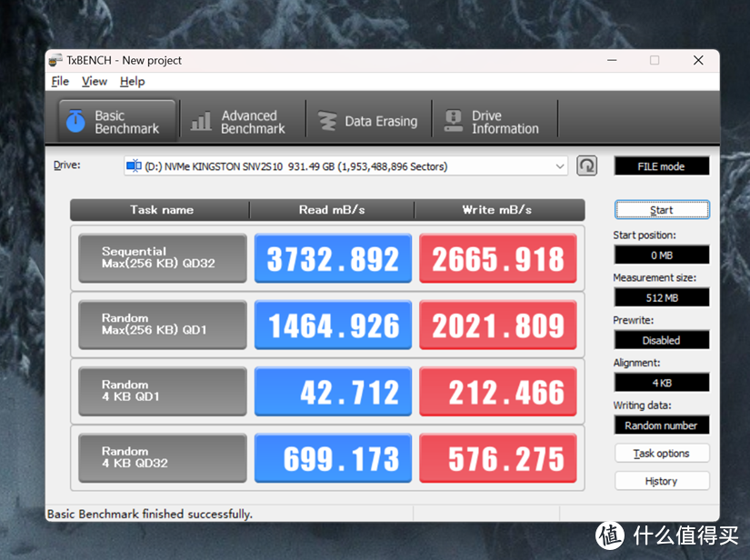The width and height of the screenshot is (750, 560).
Task: Close the TxBENCH window
Action: [698, 60]
